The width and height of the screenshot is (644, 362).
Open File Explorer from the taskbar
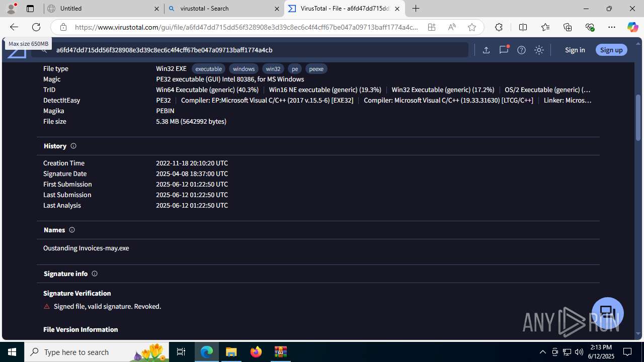tap(231, 352)
